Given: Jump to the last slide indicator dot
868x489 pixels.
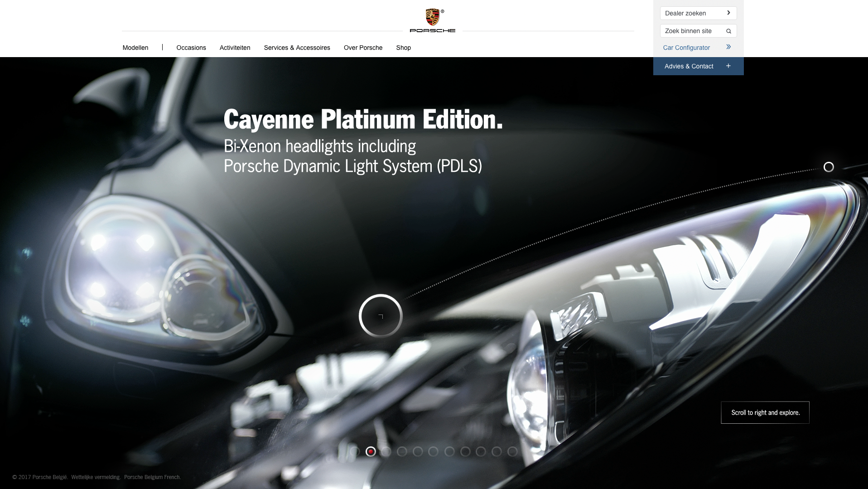Looking at the screenshot, I should coord(512,451).
